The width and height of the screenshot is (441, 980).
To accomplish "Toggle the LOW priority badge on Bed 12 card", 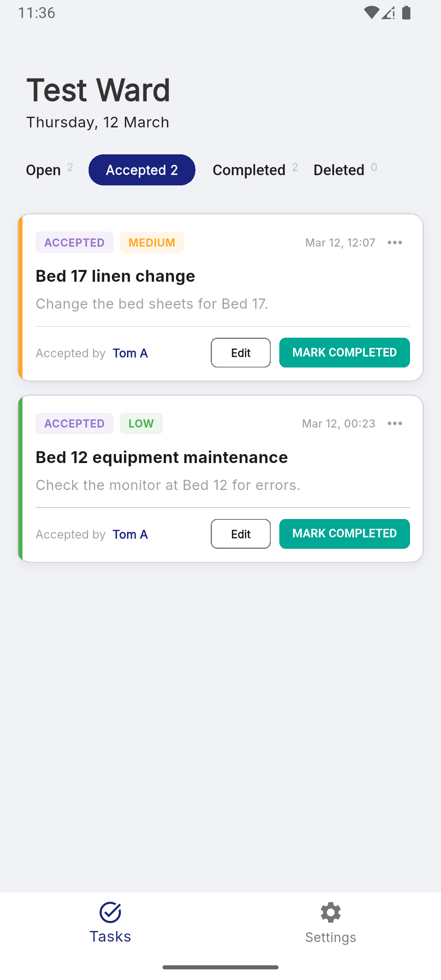I will pos(141,423).
